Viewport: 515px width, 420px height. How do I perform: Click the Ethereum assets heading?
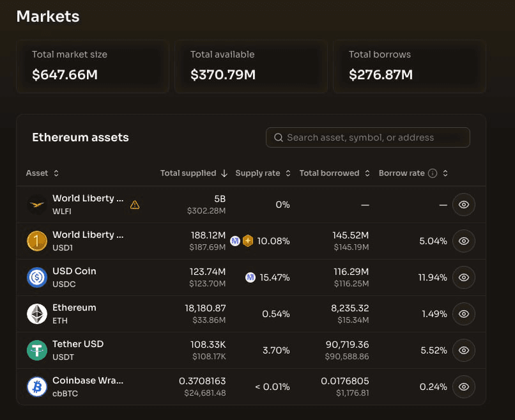click(81, 137)
